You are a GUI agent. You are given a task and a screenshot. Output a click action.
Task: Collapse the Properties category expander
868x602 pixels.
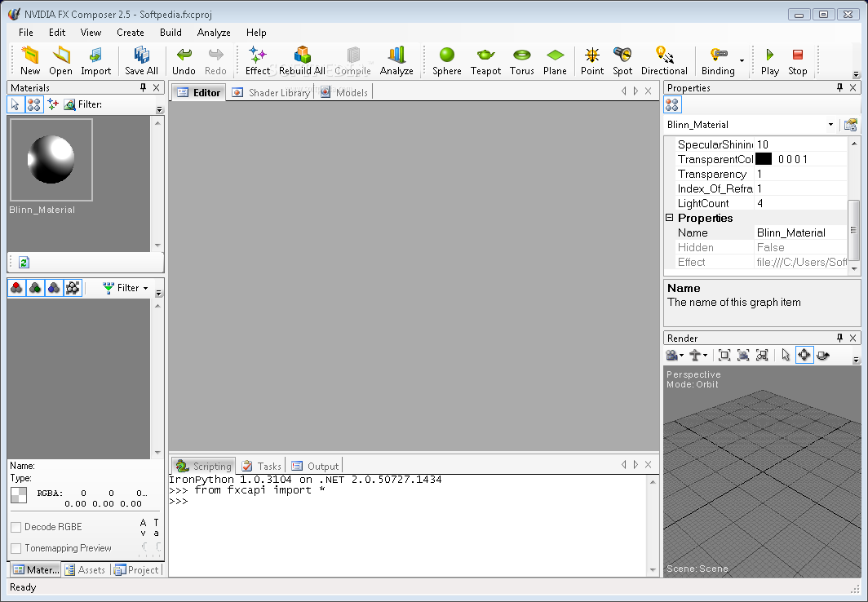tap(669, 218)
